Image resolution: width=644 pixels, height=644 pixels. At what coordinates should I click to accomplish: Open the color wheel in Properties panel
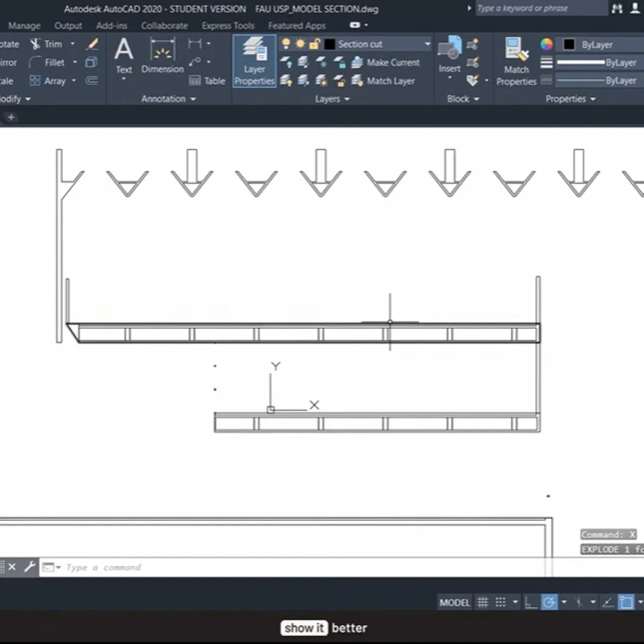click(546, 44)
